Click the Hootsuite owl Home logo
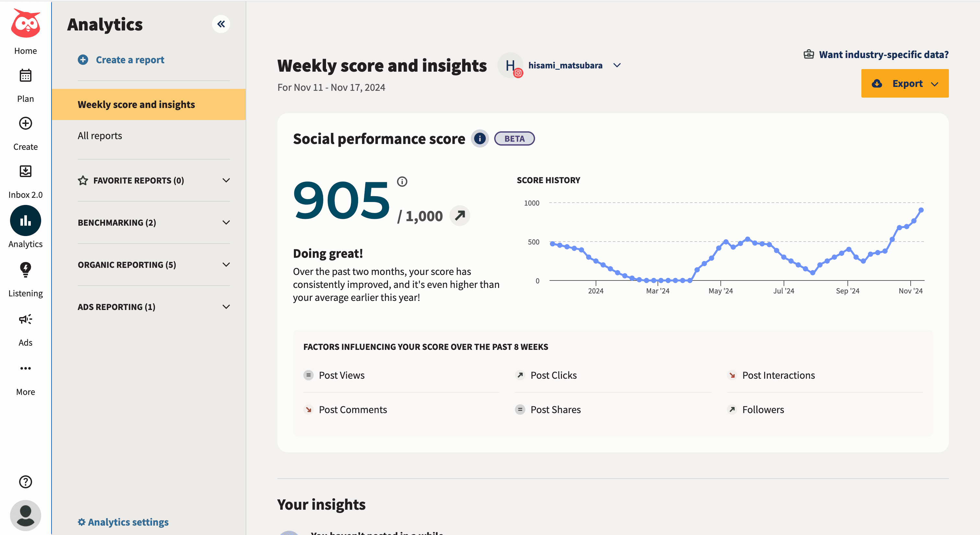This screenshot has height=535, width=980. 26,24
